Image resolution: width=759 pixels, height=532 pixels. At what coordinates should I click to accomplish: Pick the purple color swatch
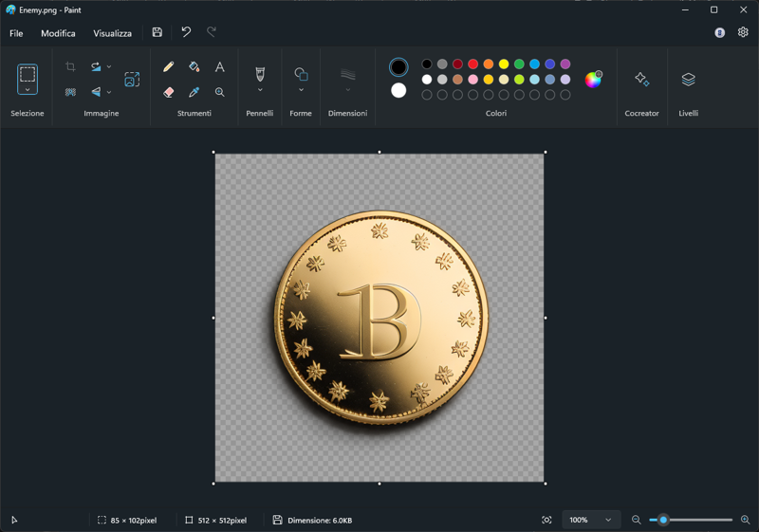click(x=565, y=64)
